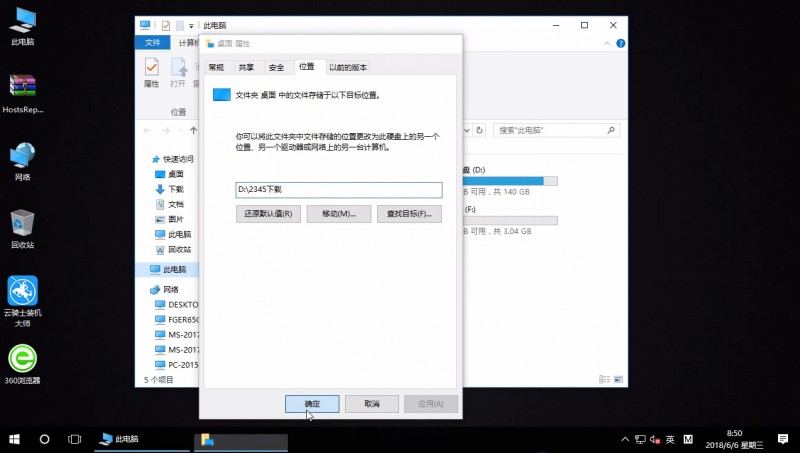Switch to the 以前的版本 tab

348,67
